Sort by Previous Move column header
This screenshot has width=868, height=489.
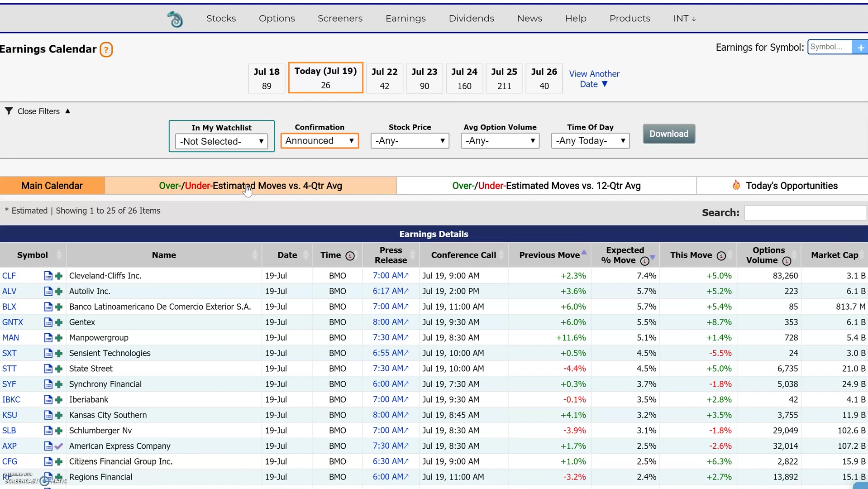[x=549, y=255]
